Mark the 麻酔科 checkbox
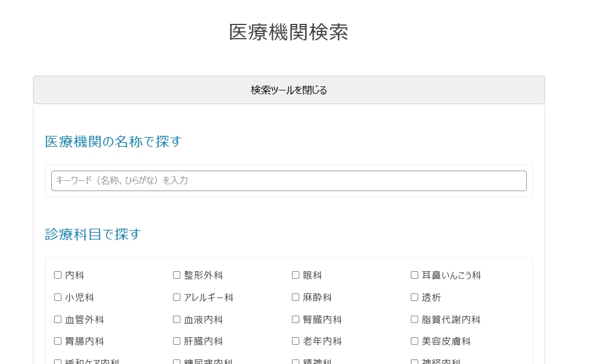602x364 pixels. (x=295, y=297)
